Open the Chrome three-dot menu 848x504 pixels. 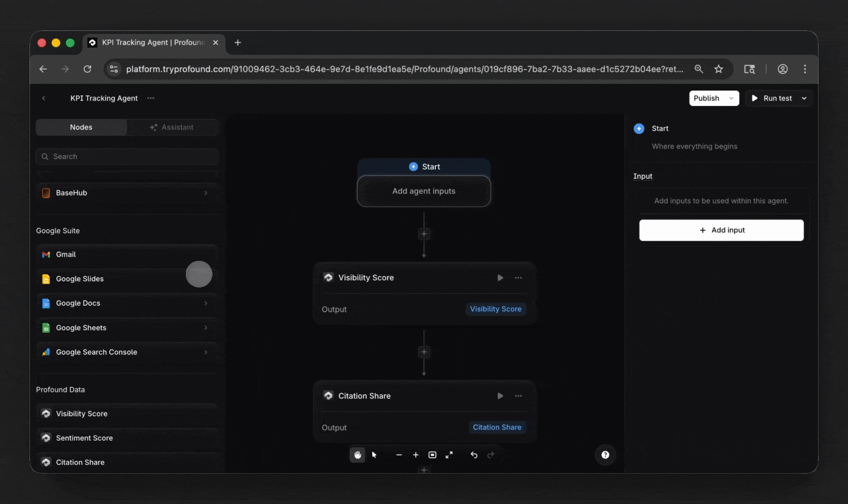pos(805,69)
